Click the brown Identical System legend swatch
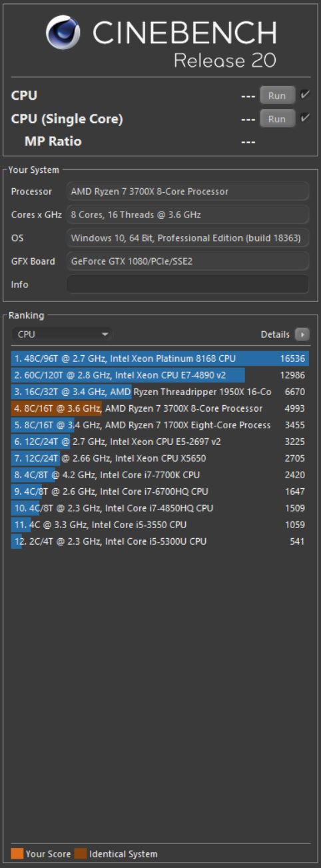This screenshot has width=321, height=868. point(81,853)
